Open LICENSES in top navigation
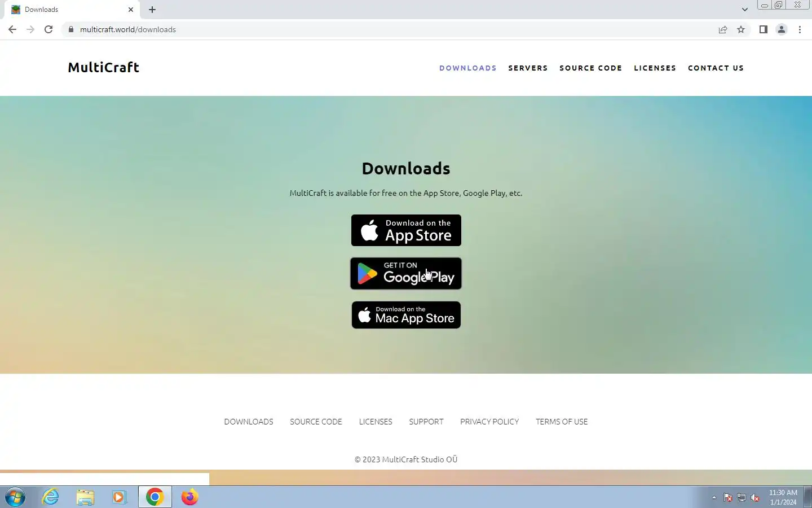 pos(655,68)
